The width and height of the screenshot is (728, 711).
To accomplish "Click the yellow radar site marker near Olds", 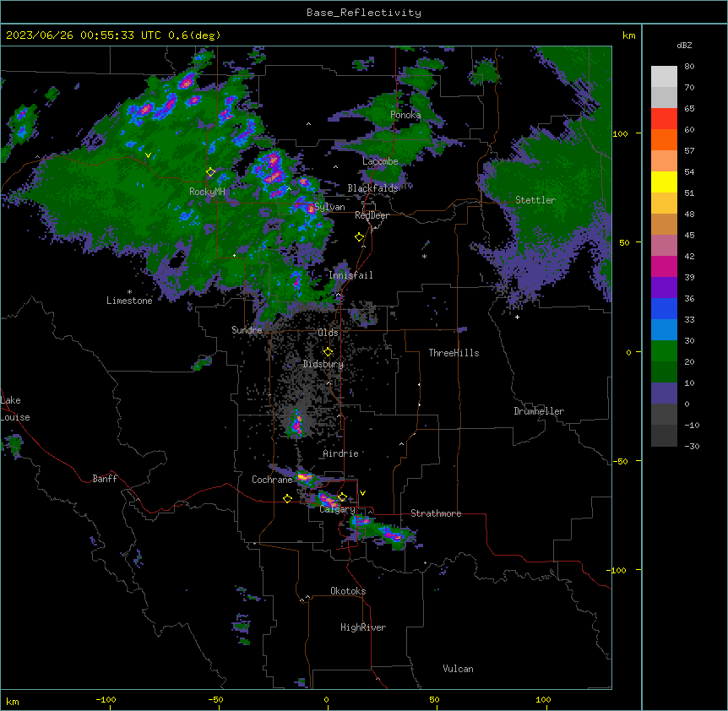I will tap(328, 352).
